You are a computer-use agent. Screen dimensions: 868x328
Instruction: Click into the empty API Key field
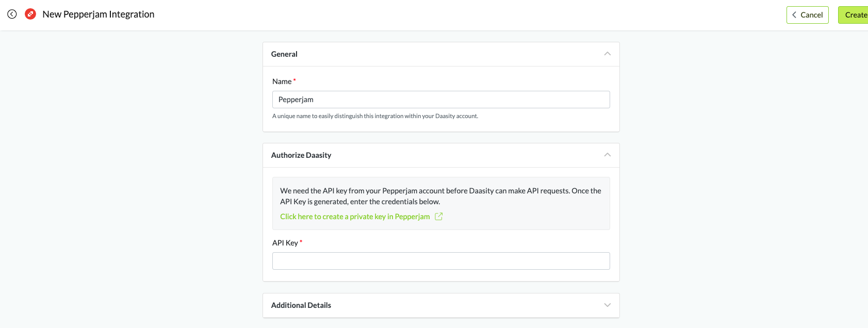coord(441,261)
